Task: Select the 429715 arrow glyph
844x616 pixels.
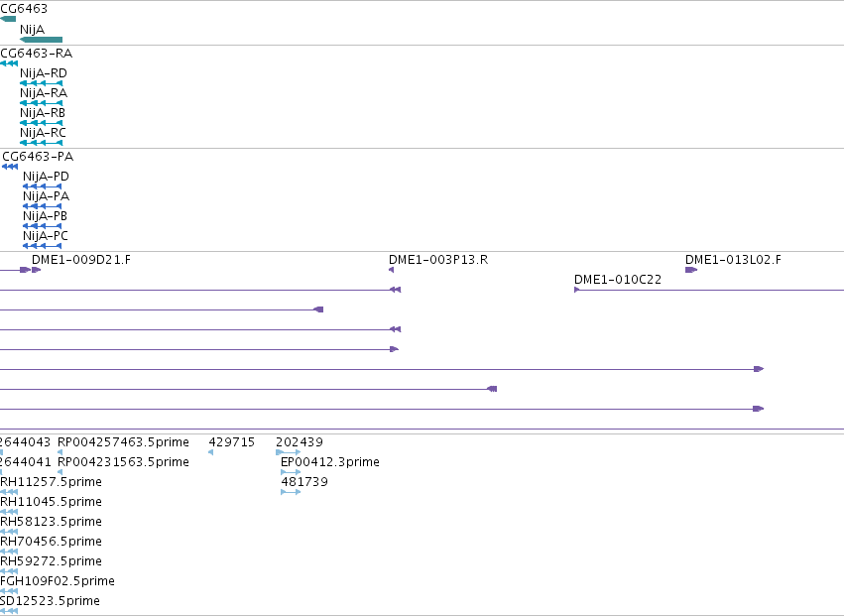Action: click(x=211, y=453)
